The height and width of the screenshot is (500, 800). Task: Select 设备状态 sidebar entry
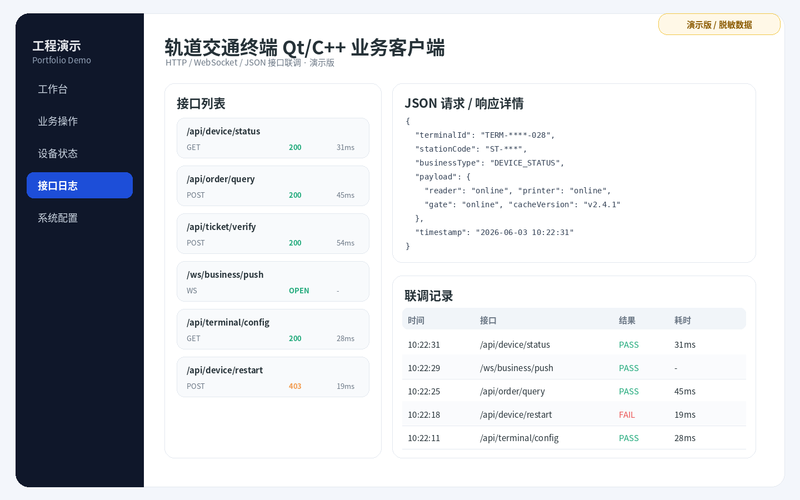(x=80, y=154)
